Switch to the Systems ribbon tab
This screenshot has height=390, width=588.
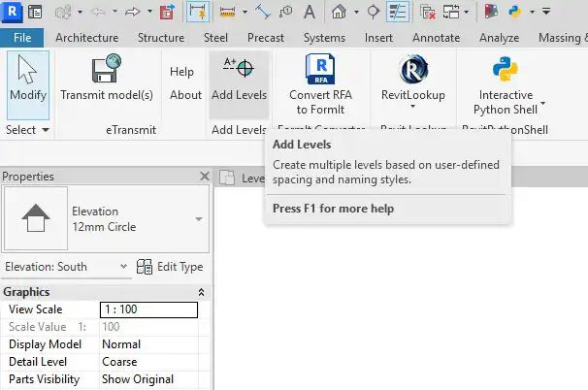[324, 38]
